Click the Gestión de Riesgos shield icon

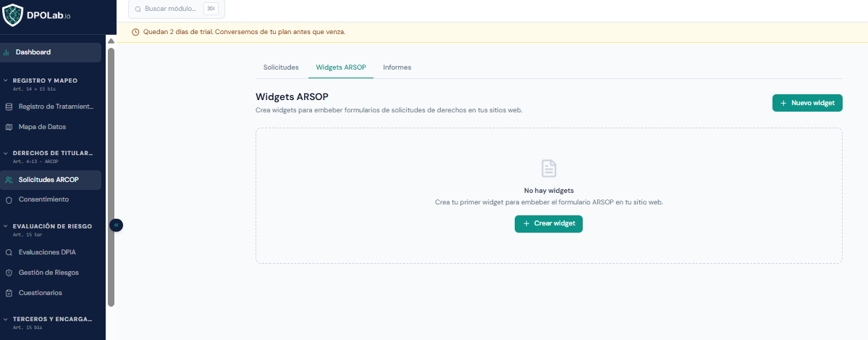point(8,273)
